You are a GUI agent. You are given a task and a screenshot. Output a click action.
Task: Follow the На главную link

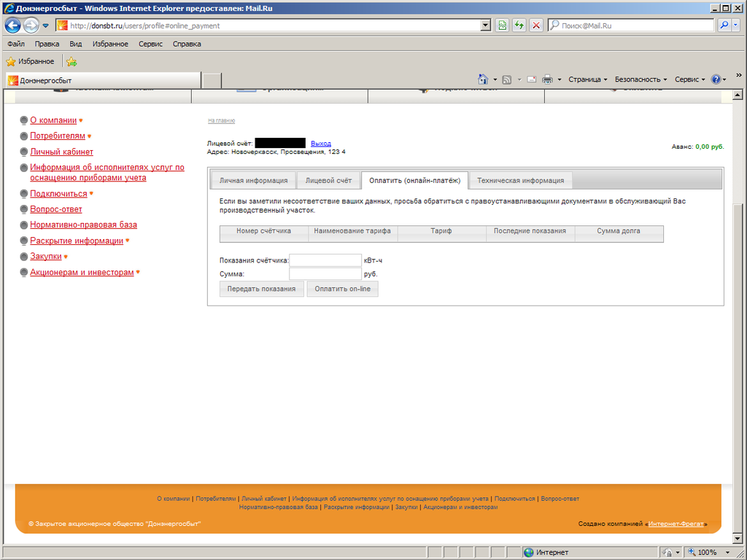pos(222,120)
